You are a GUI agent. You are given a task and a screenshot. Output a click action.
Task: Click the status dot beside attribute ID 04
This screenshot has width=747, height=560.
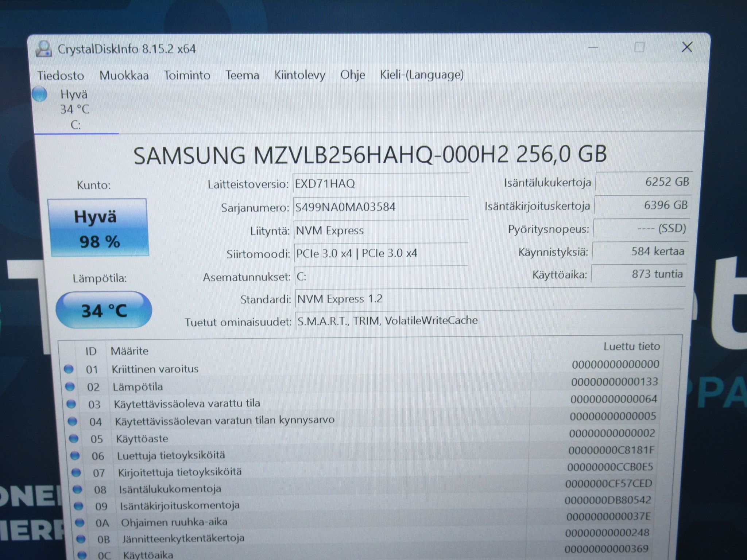click(x=72, y=421)
